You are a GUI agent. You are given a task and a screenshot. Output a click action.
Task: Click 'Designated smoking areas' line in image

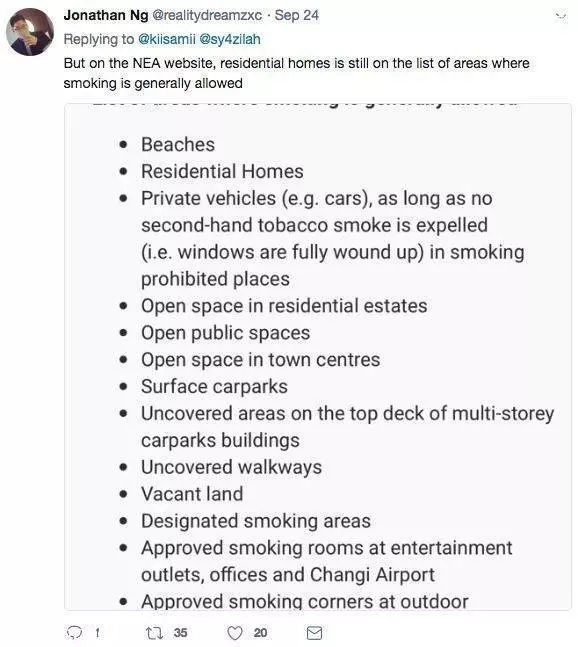click(x=256, y=521)
